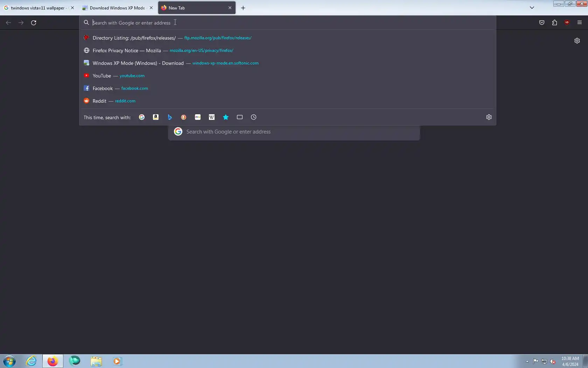Open the YouTube suggestion
This screenshot has height=368, width=588.
coord(288,76)
